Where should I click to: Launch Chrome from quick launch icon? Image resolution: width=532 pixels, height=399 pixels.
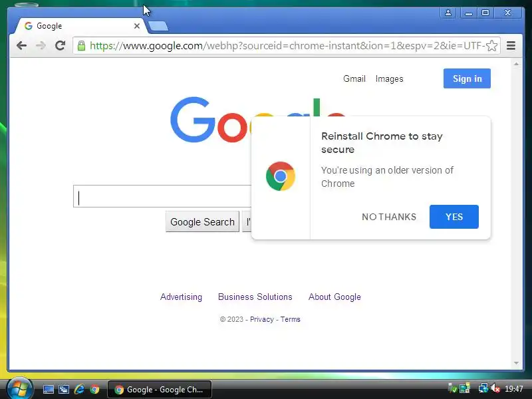(x=94, y=389)
